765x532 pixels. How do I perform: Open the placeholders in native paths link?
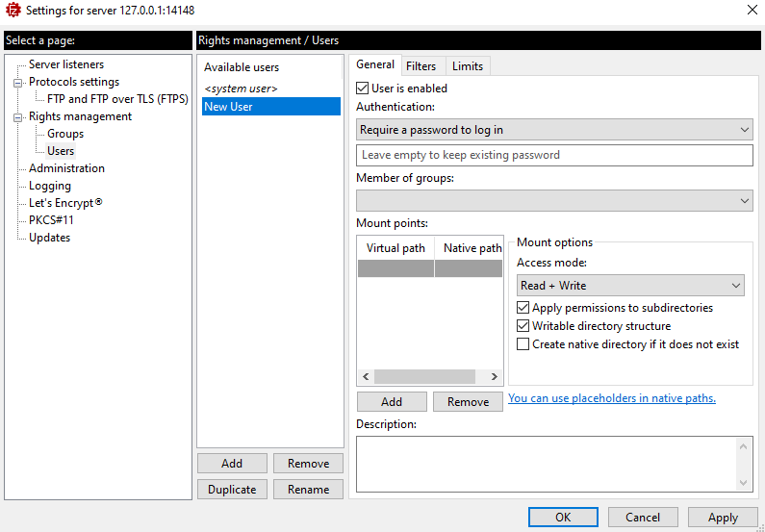[x=611, y=398]
